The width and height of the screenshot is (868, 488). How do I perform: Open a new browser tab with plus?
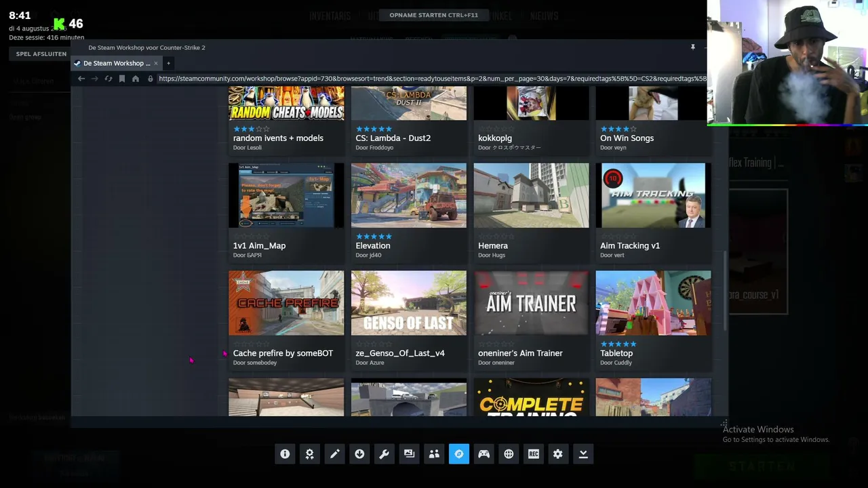[169, 63]
